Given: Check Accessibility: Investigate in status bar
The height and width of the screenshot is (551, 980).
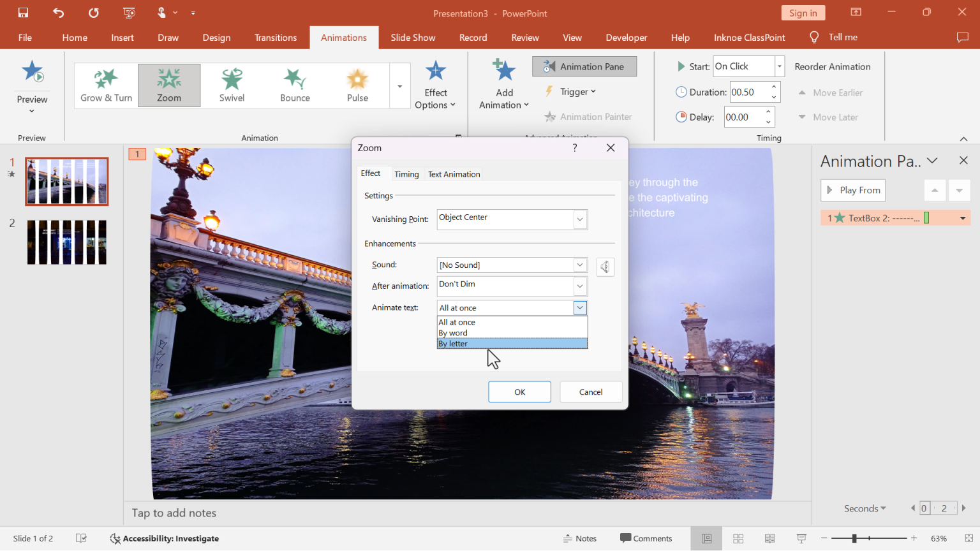Looking at the screenshot, I should click(x=164, y=538).
